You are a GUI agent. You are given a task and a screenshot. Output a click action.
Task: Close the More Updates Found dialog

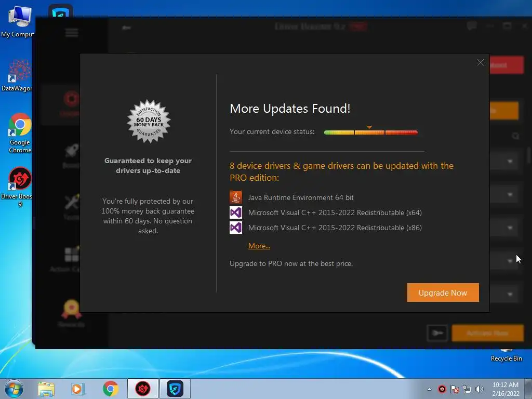tap(481, 62)
